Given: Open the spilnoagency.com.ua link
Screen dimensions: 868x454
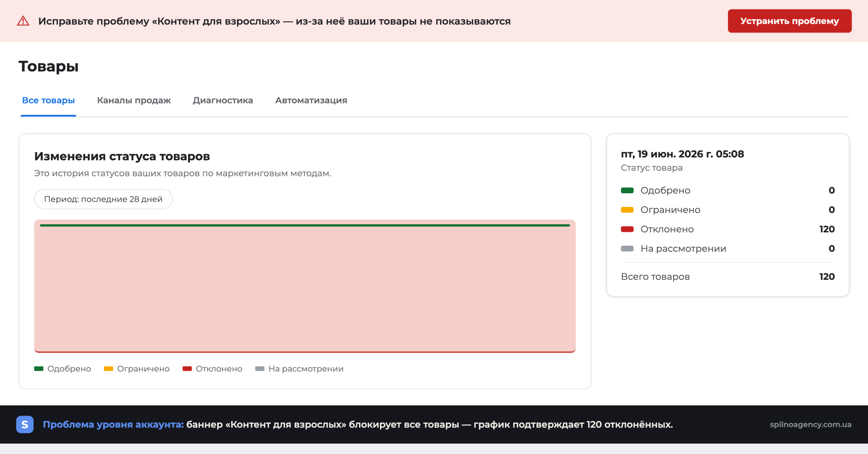Looking at the screenshot, I should point(810,425).
